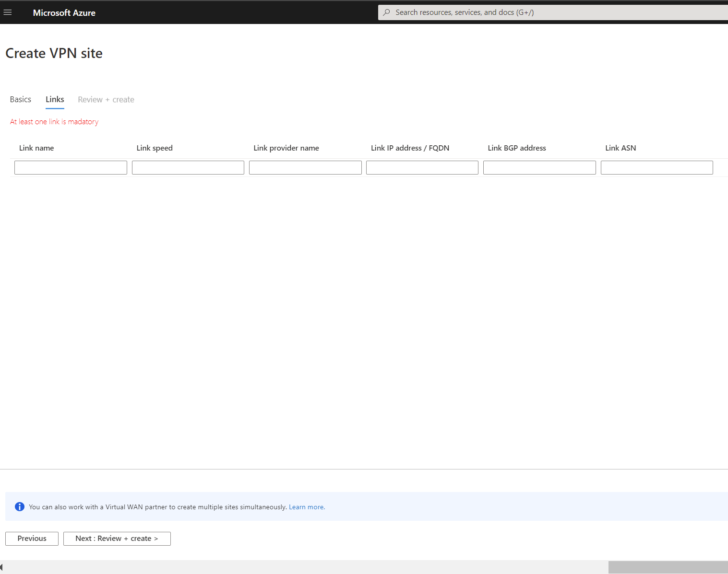The width and height of the screenshot is (728, 574).
Task: Click the Link ASN input field
Action: pos(656,167)
